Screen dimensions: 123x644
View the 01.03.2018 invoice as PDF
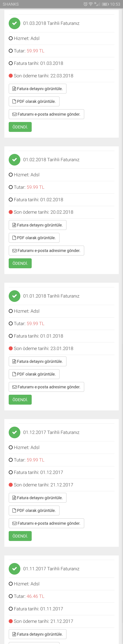click(x=34, y=101)
